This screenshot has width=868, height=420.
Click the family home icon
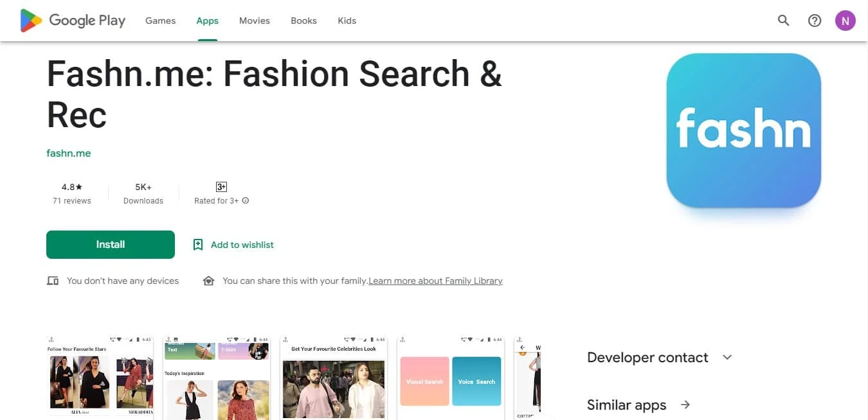[208, 281]
